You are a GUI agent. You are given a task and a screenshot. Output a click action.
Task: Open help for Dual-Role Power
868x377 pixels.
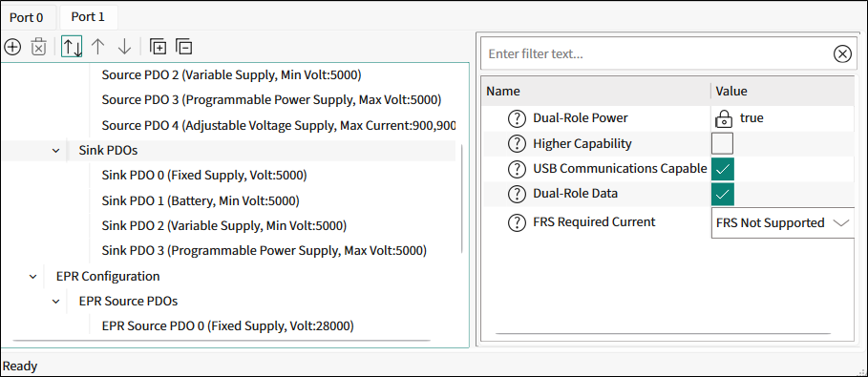(517, 118)
